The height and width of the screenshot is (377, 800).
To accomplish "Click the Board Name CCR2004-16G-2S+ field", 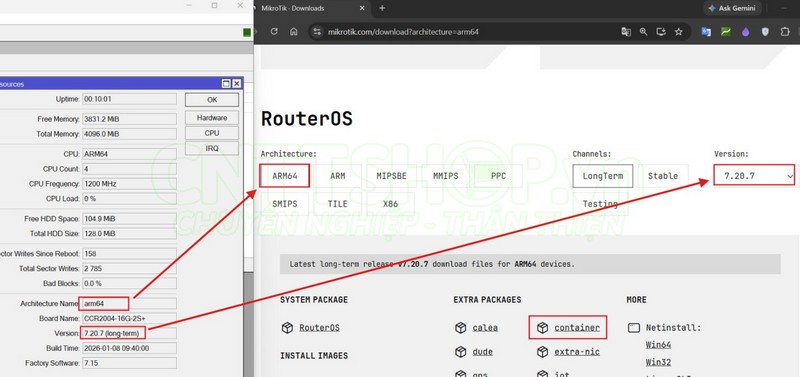I will pos(129,318).
